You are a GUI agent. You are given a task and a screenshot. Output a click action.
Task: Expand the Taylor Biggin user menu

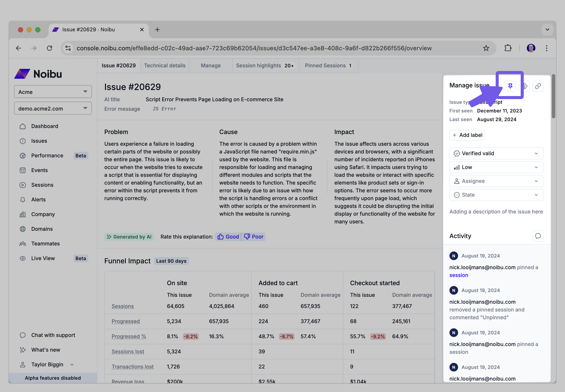[x=47, y=365]
